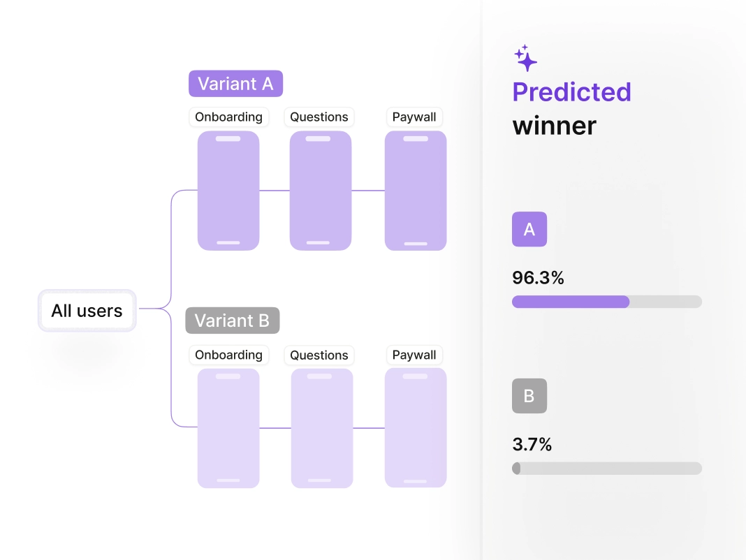The image size is (746, 560).
Task: Open Variant B Paywall phone screen
Action: pyautogui.click(x=416, y=428)
